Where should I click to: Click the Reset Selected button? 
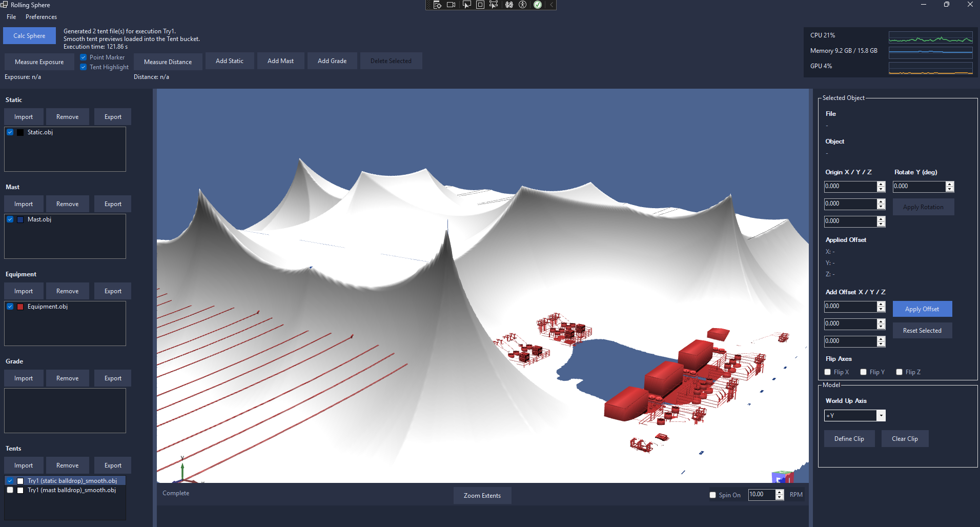click(922, 331)
